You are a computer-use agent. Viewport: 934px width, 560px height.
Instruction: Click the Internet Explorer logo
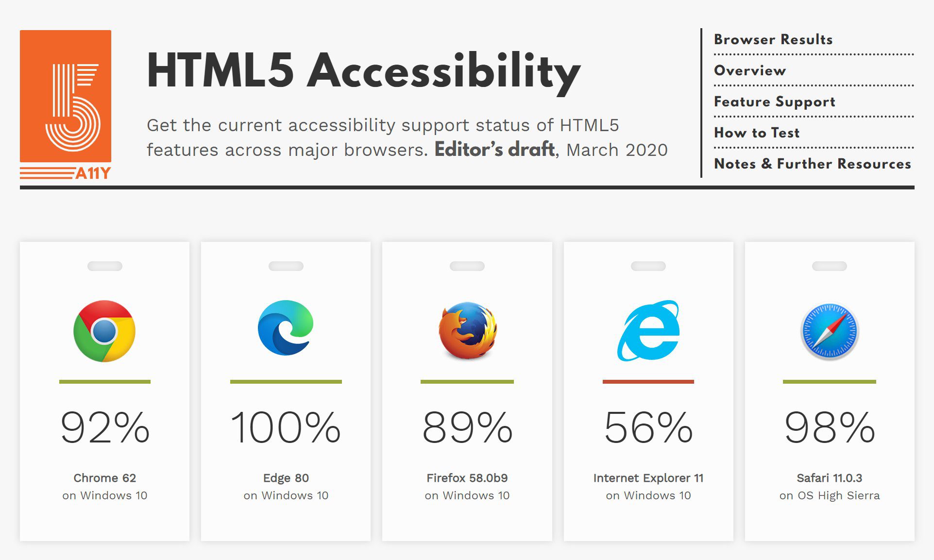[649, 331]
